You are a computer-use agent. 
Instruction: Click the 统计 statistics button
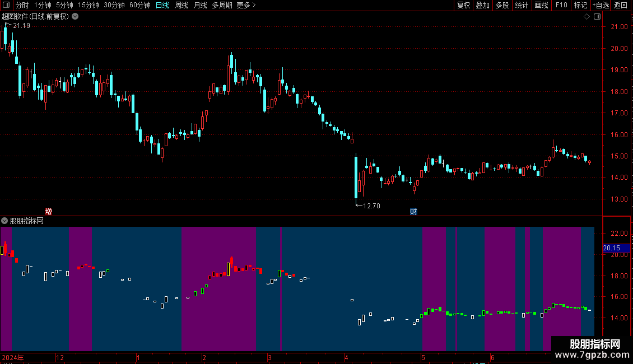pyautogui.click(x=522, y=5)
